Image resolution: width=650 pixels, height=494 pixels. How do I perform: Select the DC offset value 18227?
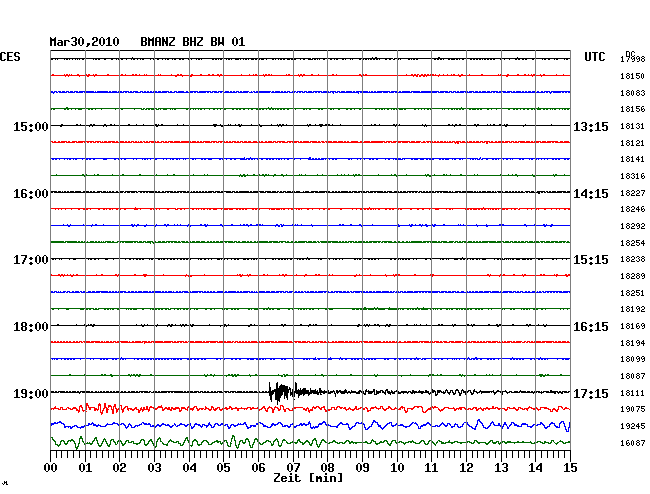point(633,194)
